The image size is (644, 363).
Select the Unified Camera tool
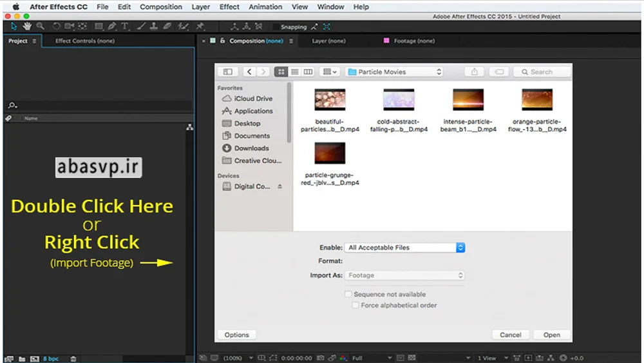click(70, 26)
